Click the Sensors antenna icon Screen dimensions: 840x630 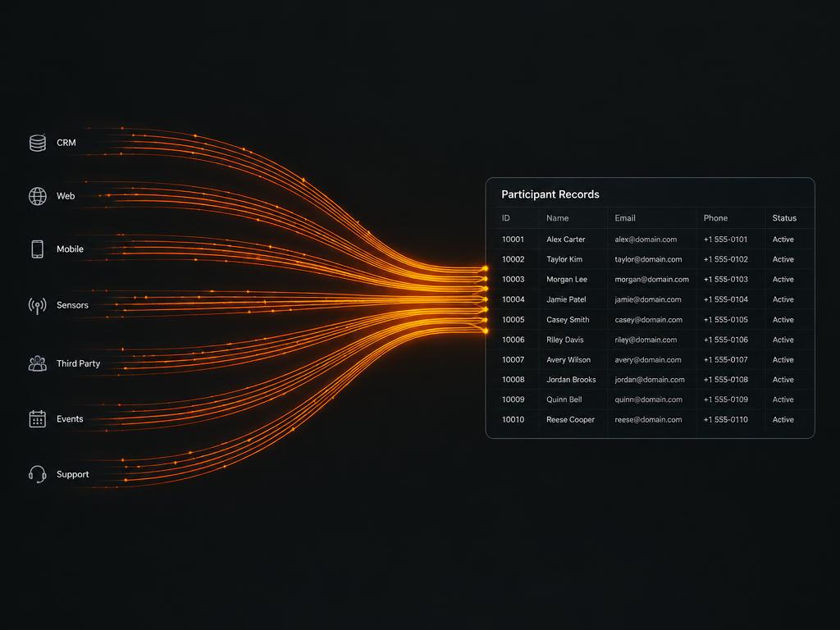click(38, 305)
